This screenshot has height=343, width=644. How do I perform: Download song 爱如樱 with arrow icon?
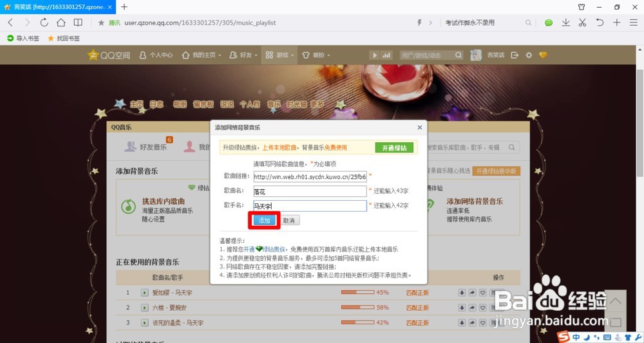(462, 293)
